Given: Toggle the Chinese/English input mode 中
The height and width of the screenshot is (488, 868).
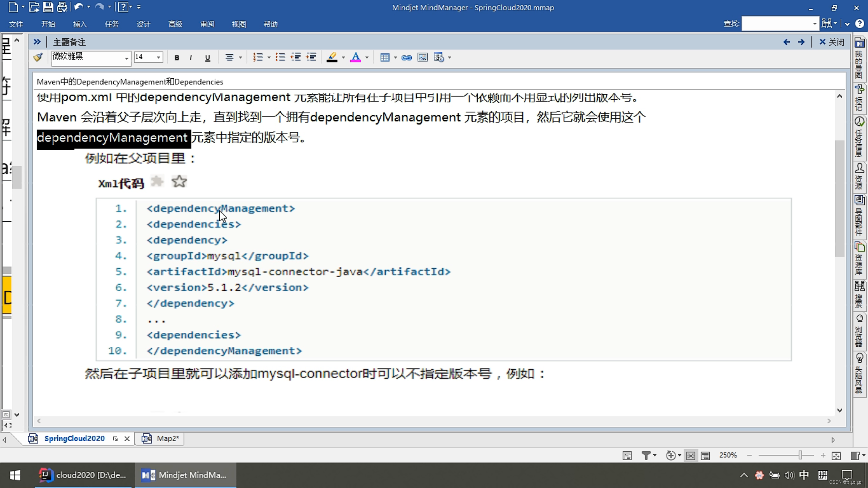Looking at the screenshot, I should pos(804,475).
